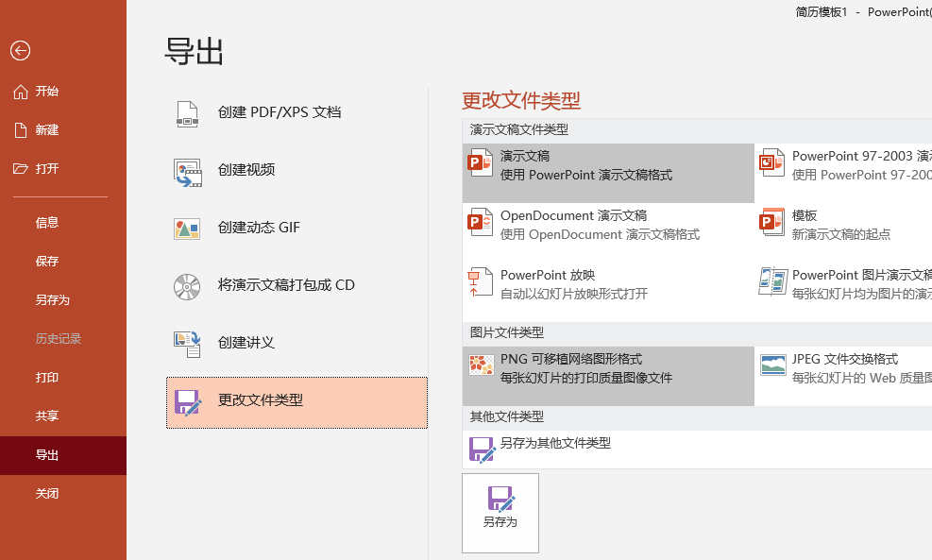Click 使用 PowerPoint 演示文稿格式 description

(x=586, y=176)
